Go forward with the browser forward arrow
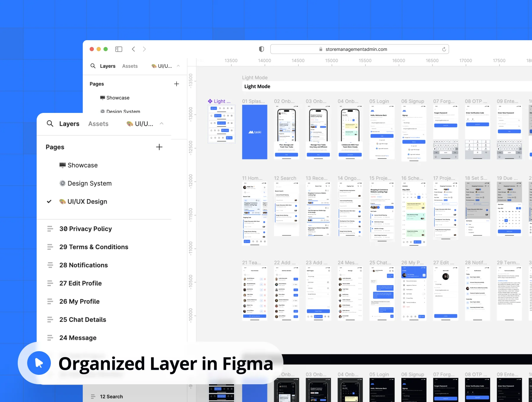 (144, 49)
